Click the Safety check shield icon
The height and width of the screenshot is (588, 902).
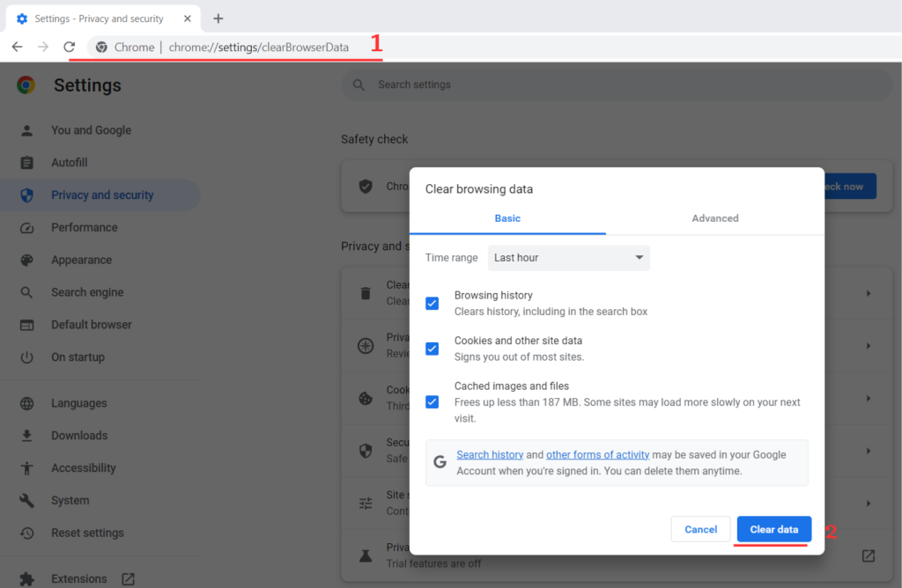tap(366, 187)
